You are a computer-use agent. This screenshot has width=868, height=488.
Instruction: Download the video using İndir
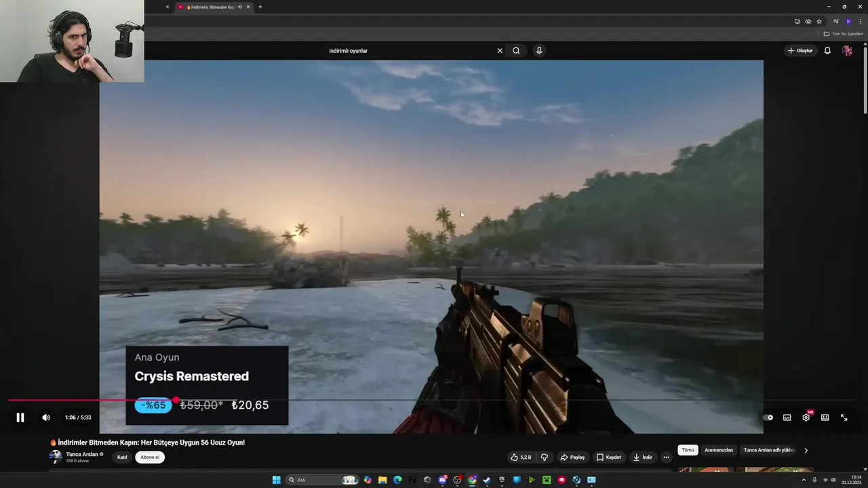642,457
